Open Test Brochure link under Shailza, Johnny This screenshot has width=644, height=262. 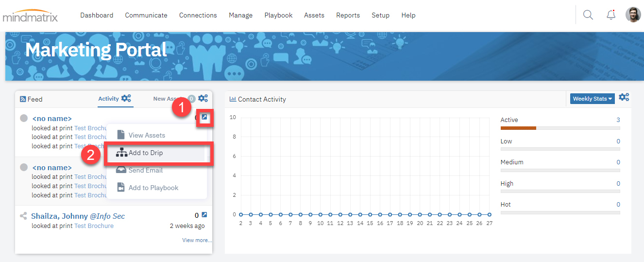(94, 226)
